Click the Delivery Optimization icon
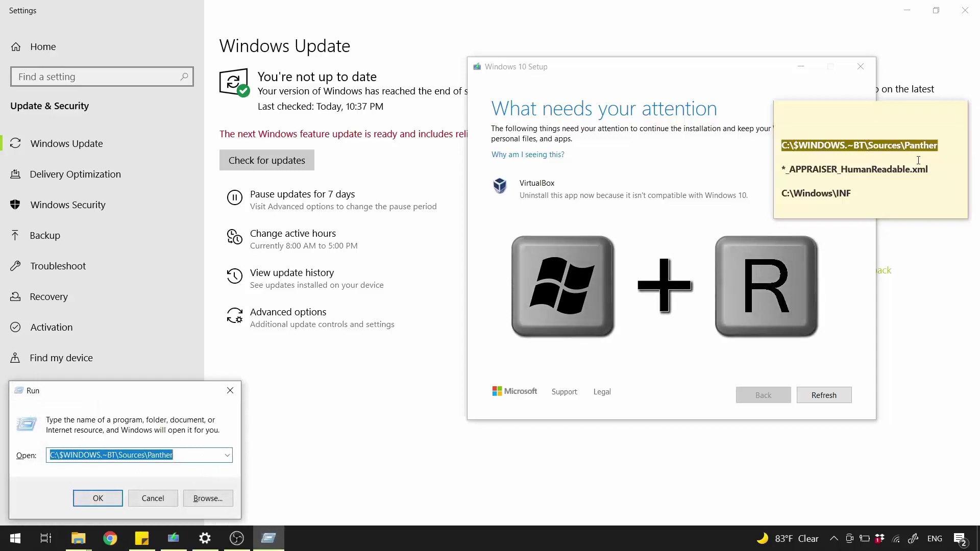980x551 pixels. 15,174
